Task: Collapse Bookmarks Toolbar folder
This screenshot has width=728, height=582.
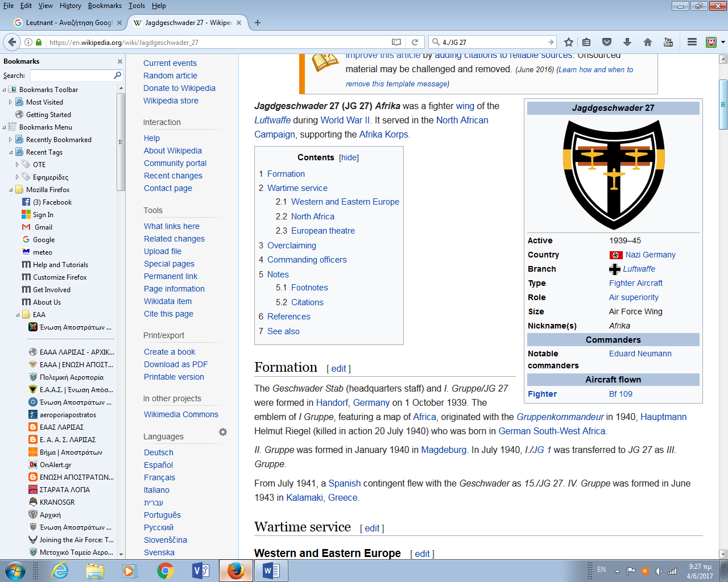Action: coord(5,90)
